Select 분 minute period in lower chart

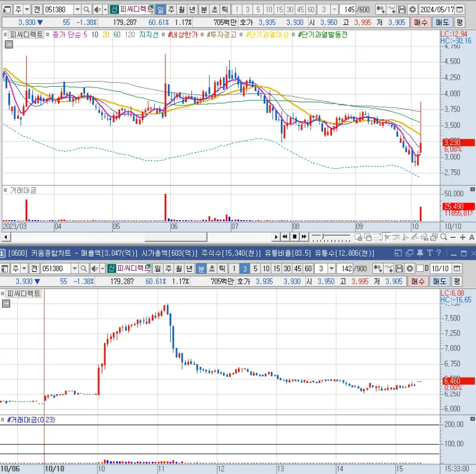click(201, 269)
